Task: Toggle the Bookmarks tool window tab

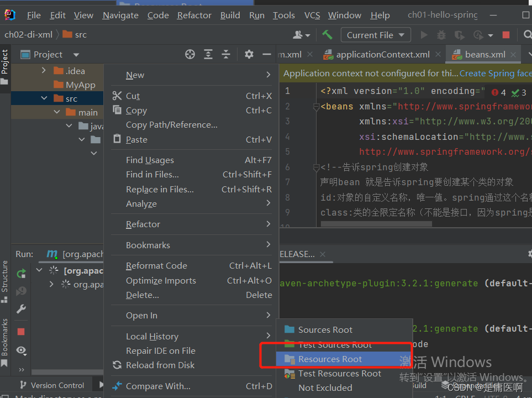Action: pyautogui.click(x=5, y=342)
